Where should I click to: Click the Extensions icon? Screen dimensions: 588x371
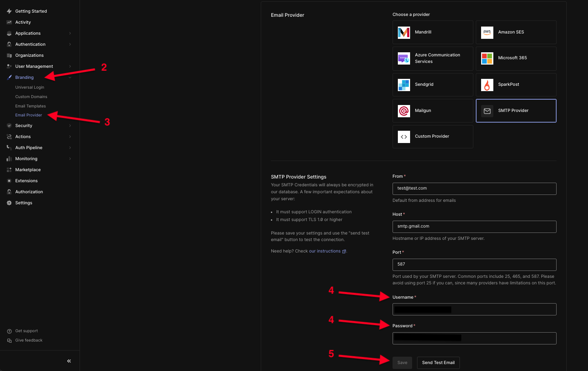pyautogui.click(x=9, y=181)
